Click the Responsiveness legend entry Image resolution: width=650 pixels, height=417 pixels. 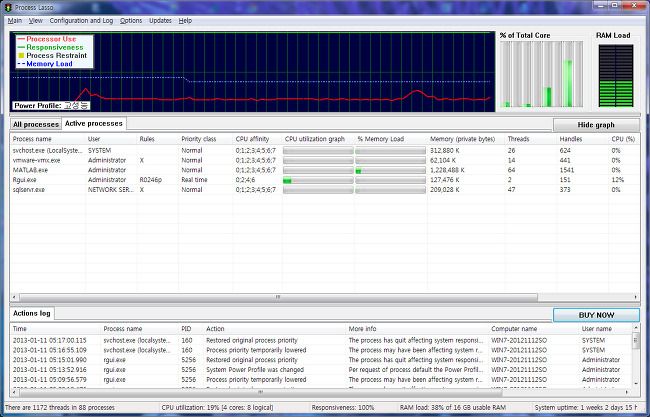pyautogui.click(x=50, y=47)
